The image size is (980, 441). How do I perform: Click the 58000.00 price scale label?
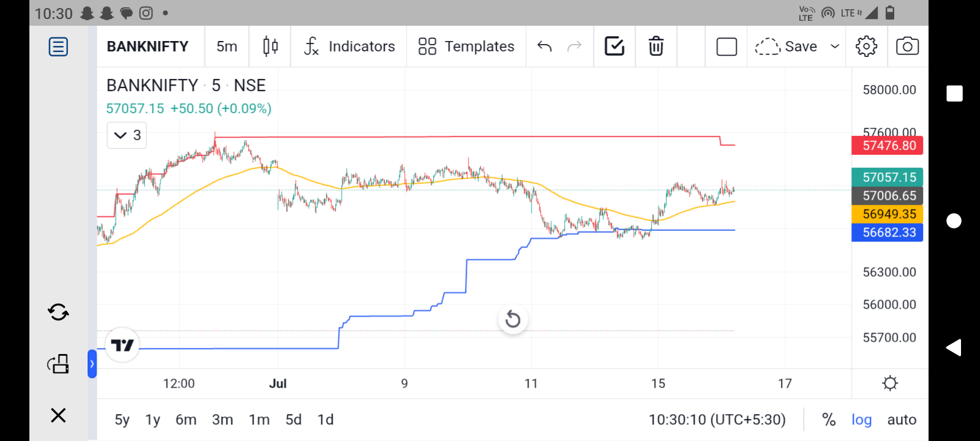coord(889,90)
